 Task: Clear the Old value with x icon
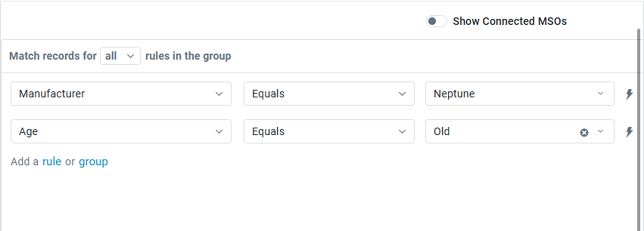click(x=584, y=132)
